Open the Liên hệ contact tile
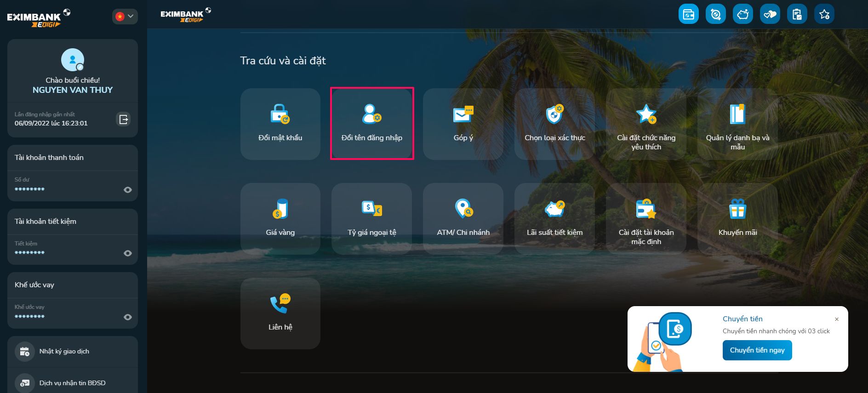Screen dimensions: 868x393 pyautogui.click(x=280, y=313)
